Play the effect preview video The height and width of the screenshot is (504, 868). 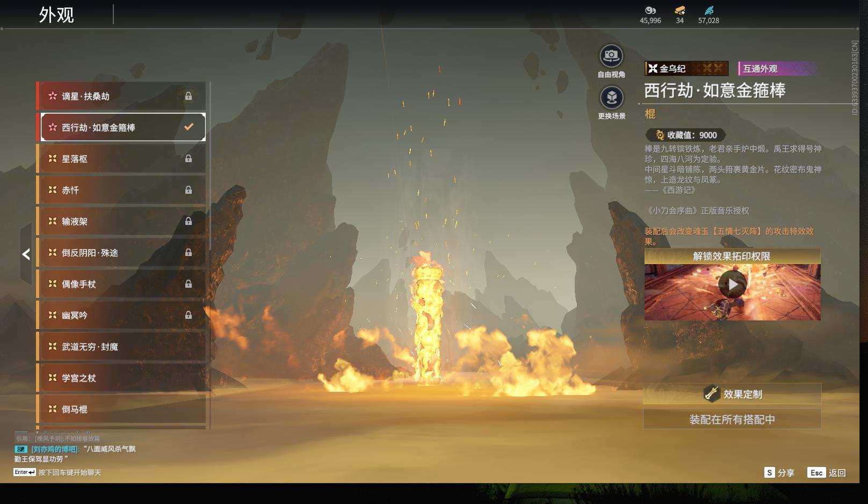click(x=733, y=284)
